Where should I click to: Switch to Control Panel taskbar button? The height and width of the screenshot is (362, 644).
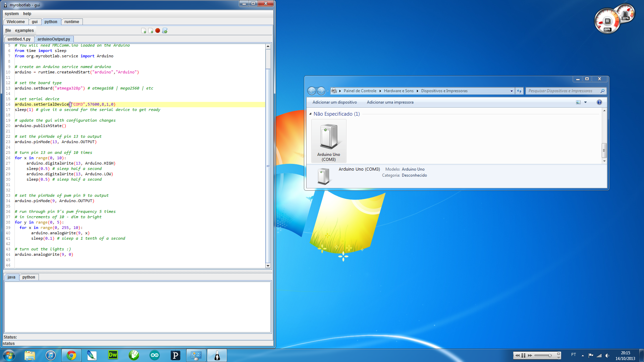click(x=196, y=355)
